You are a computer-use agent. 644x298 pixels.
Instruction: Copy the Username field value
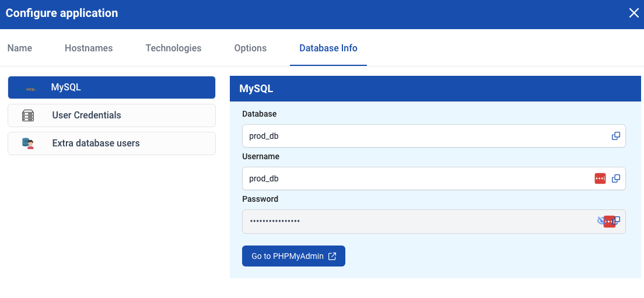[x=615, y=178]
